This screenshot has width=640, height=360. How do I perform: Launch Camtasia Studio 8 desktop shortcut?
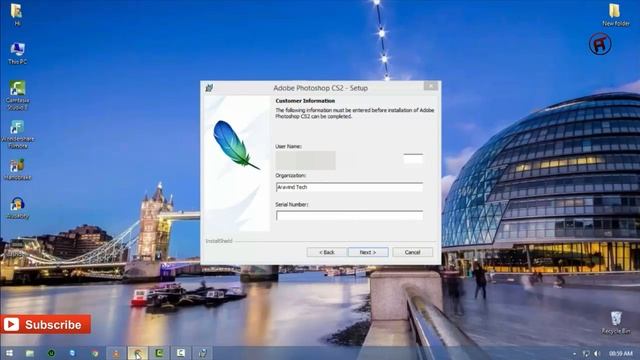pyautogui.click(x=18, y=95)
